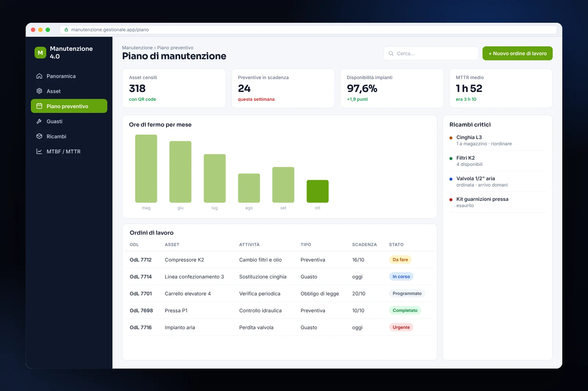Viewport: 588px width, 391px height.
Task: Click the Asset gear icon
Action: coord(39,91)
